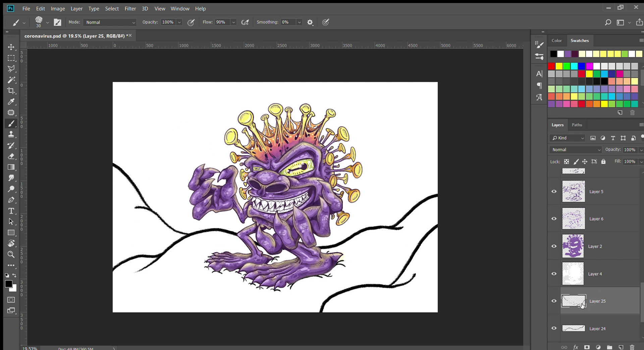This screenshot has height=350, width=644.
Task: Open the brush settings panel via the gear icon
Action: click(310, 22)
